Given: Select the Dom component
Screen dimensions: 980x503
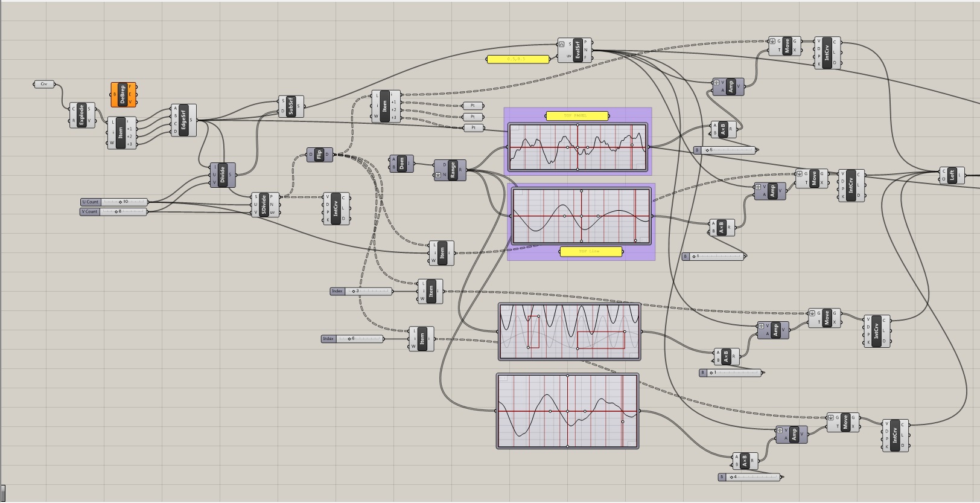Looking at the screenshot, I should click(402, 163).
